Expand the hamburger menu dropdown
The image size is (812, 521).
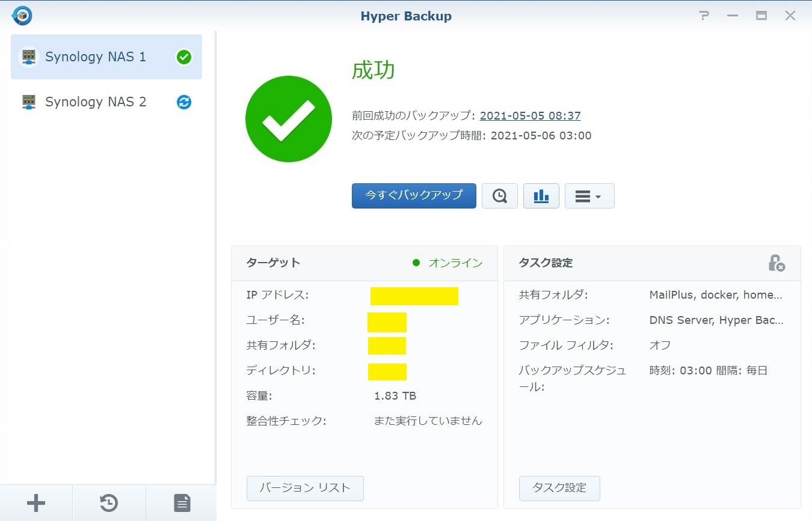pos(589,196)
